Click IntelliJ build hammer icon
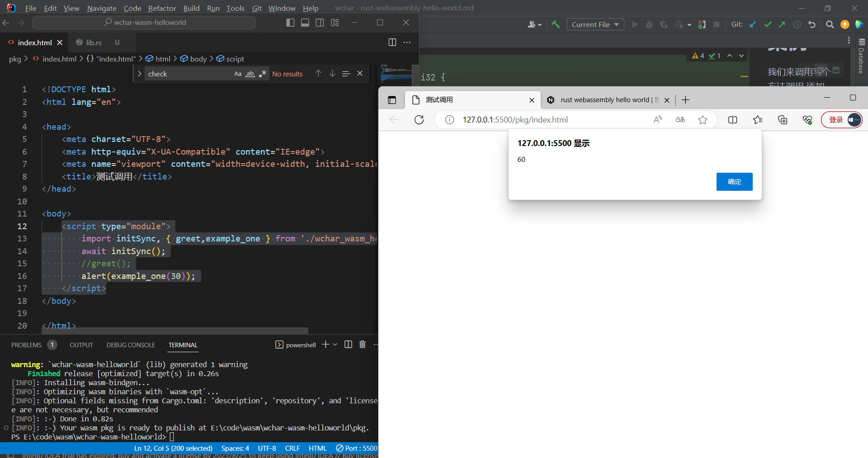868x458 pixels. coord(556,24)
